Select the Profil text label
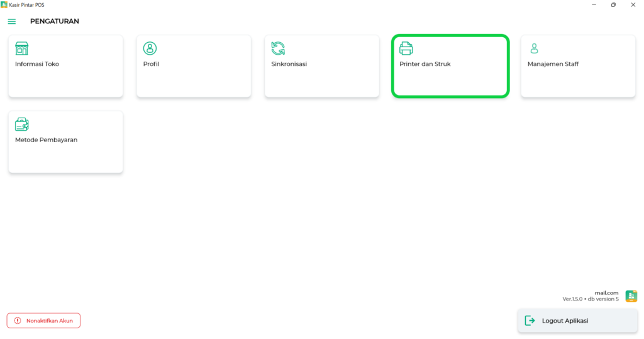This screenshot has height=339, width=644. [x=151, y=64]
